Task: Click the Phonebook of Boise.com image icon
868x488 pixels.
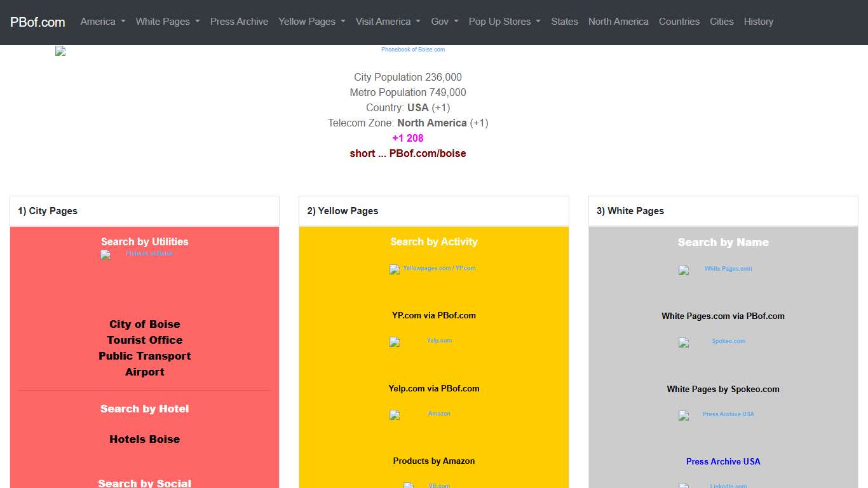Action: 60,51
